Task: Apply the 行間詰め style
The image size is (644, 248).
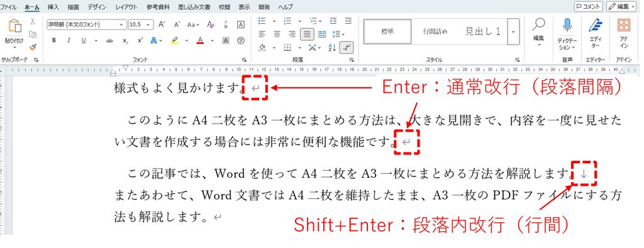Action: [x=435, y=31]
